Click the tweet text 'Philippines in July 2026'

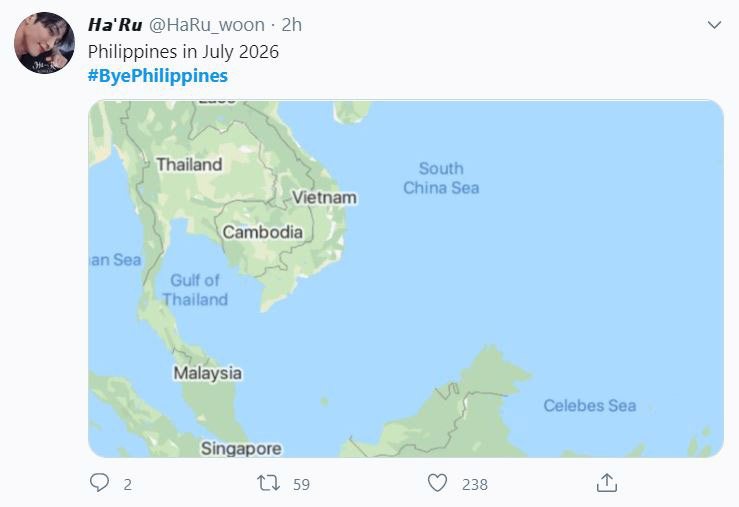[x=183, y=51]
